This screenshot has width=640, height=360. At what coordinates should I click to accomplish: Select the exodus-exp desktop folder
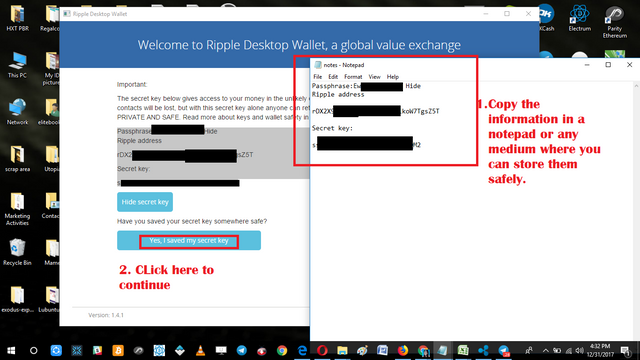click(17, 299)
